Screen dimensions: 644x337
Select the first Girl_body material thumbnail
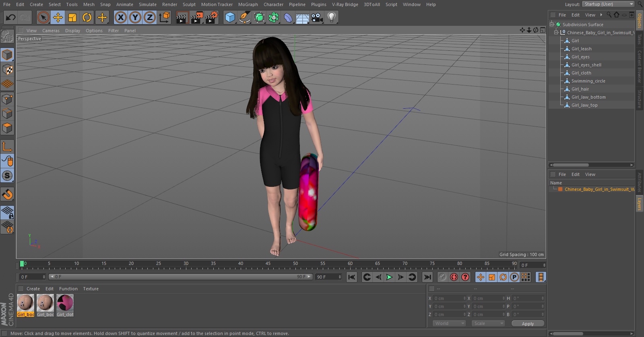tap(25, 305)
